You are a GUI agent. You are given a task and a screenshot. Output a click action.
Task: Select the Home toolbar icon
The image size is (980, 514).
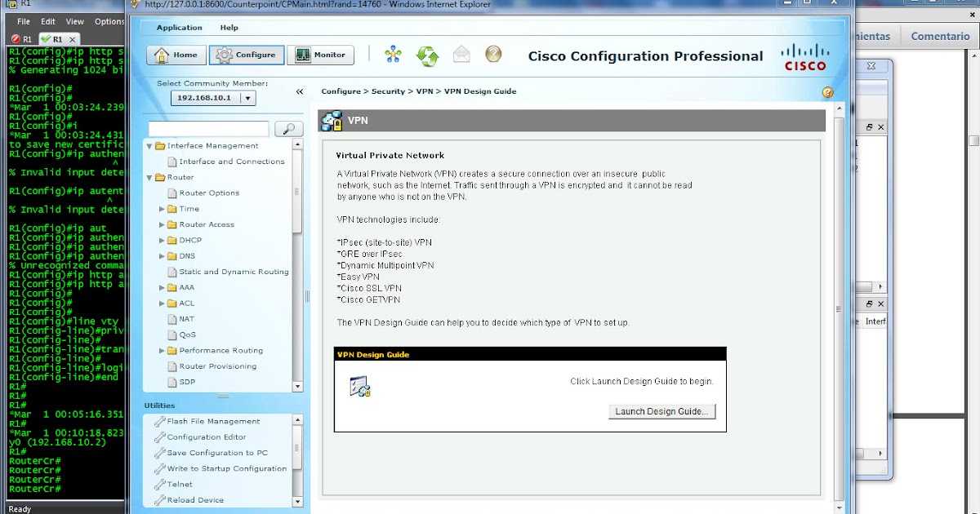[x=175, y=55]
